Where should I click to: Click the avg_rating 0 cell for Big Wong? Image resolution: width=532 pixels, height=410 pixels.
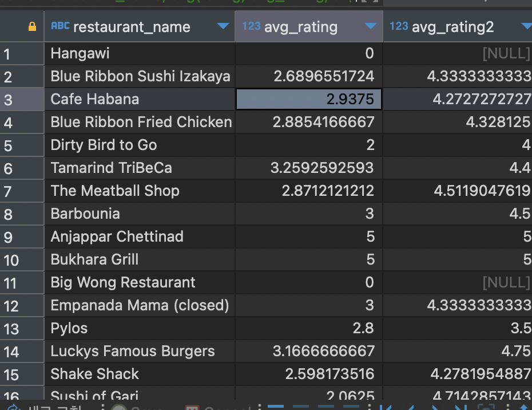[309, 283]
